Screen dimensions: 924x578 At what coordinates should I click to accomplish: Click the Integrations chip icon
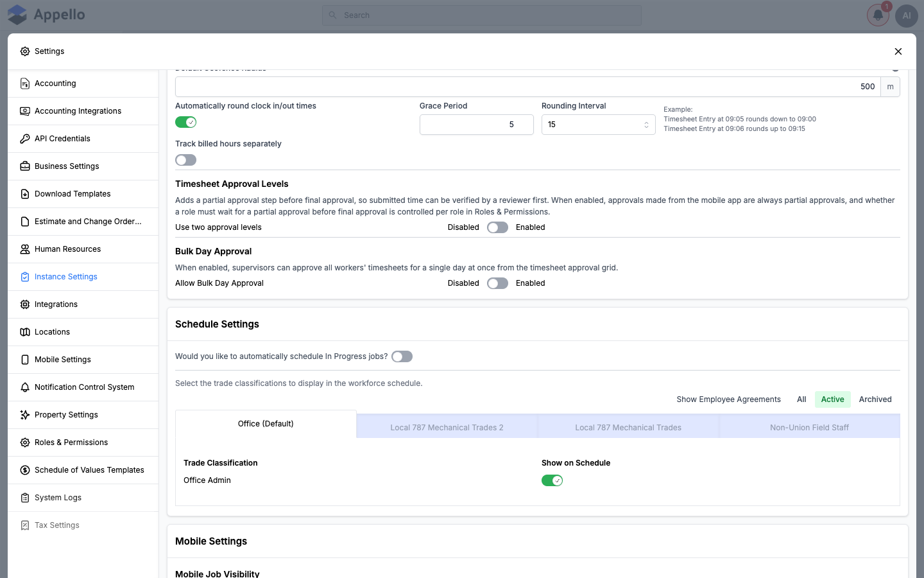[x=25, y=304]
